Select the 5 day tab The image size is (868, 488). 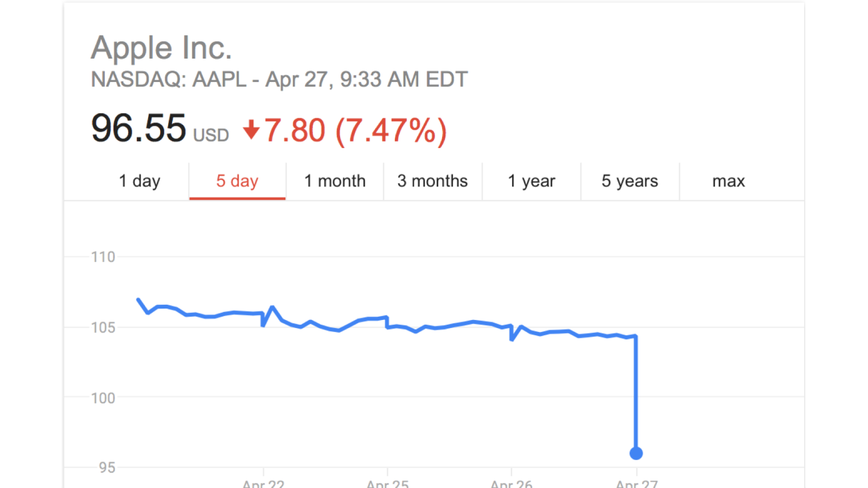click(x=237, y=181)
